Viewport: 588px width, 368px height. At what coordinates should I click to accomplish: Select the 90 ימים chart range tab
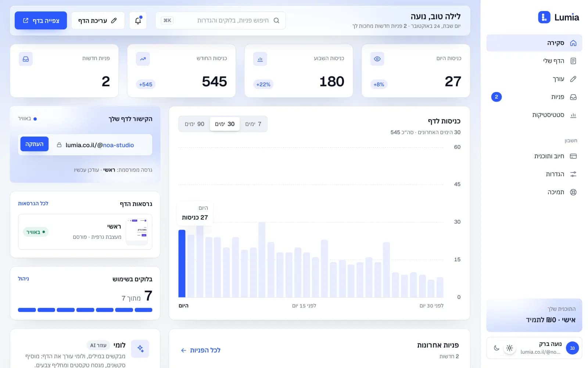click(x=194, y=124)
